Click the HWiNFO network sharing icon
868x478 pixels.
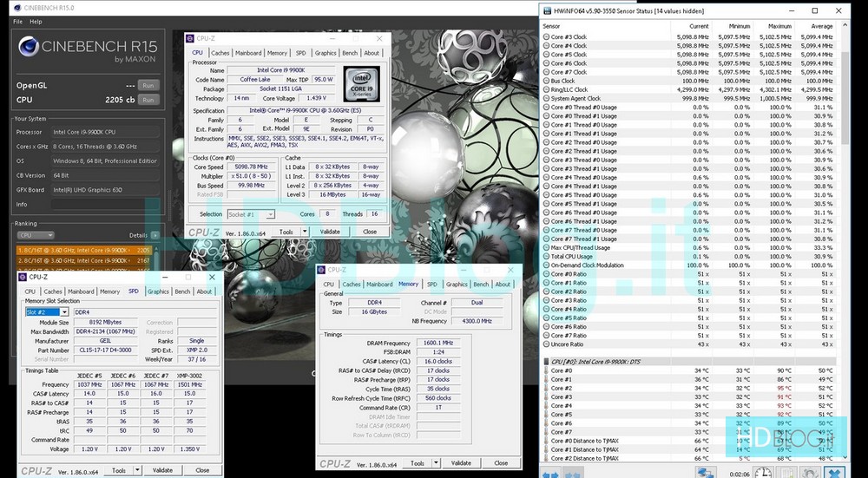click(x=705, y=473)
